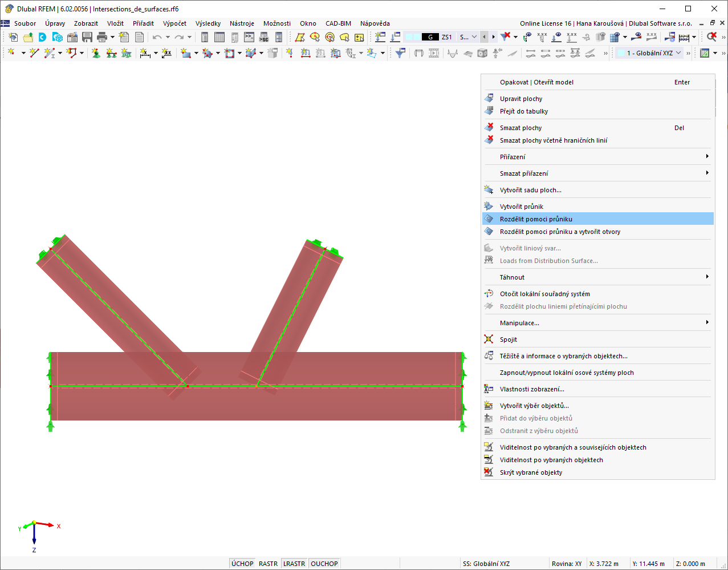Select Upravit plochy entry

click(598, 99)
